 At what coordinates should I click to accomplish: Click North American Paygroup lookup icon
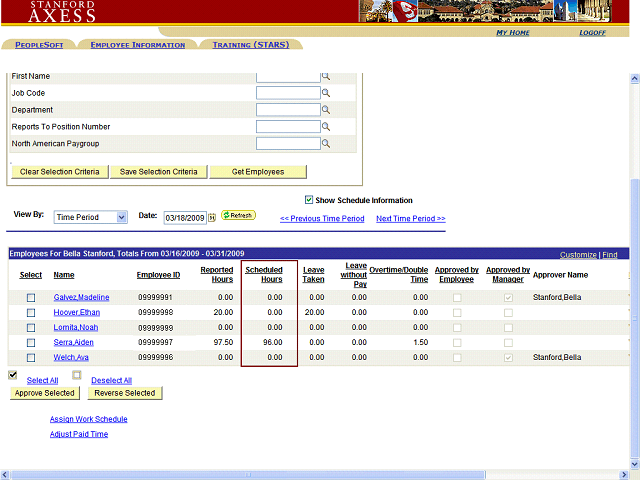(x=325, y=144)
